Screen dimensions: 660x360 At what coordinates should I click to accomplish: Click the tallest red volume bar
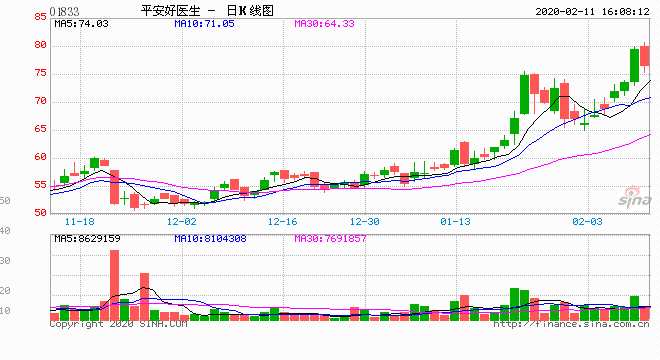(114, 285)
